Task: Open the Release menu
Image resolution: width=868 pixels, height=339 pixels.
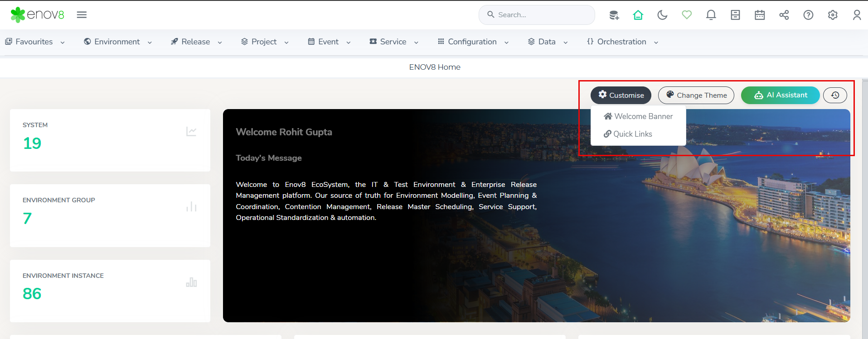Action: pyautogui.click(x=196, y=42)
